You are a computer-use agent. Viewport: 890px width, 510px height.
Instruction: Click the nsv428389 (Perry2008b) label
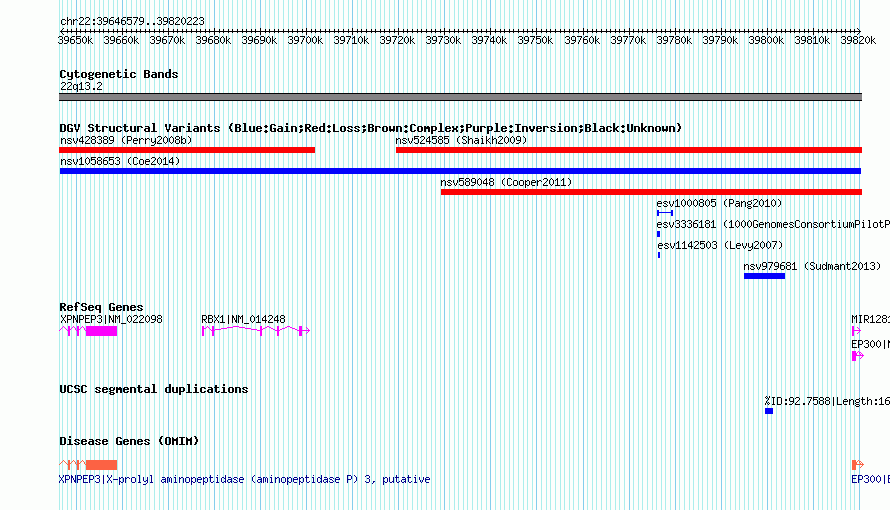[126, 140]
